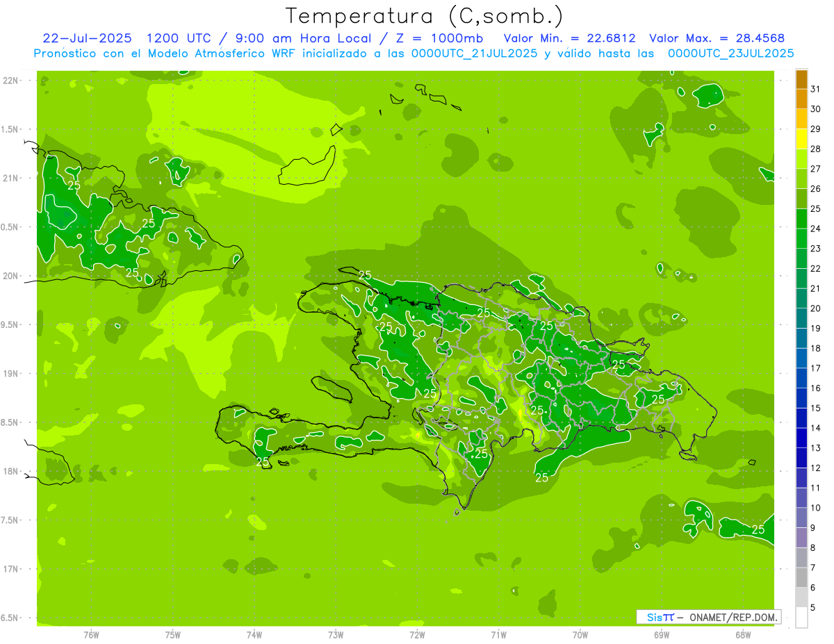Click the '68W' longitude axis label

point(743,634)
